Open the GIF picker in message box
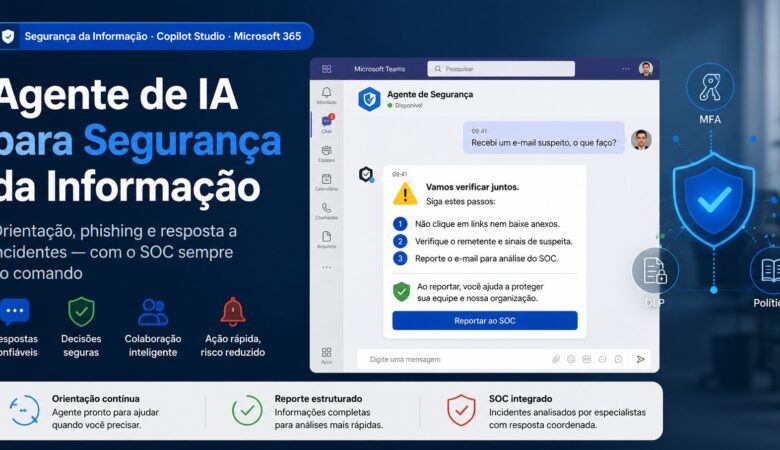 click(x=587, y=359)
